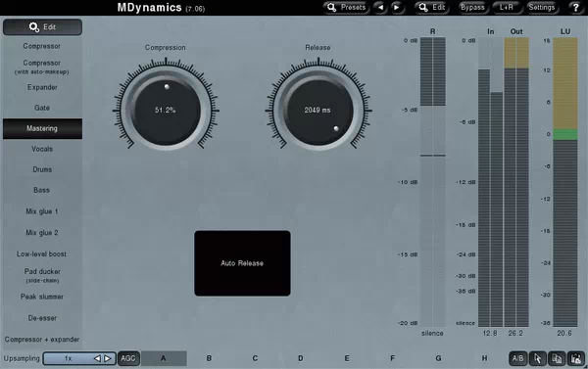Toggle the AGC button
Viewport: 588px width, 369px height.
coord(128,358)
